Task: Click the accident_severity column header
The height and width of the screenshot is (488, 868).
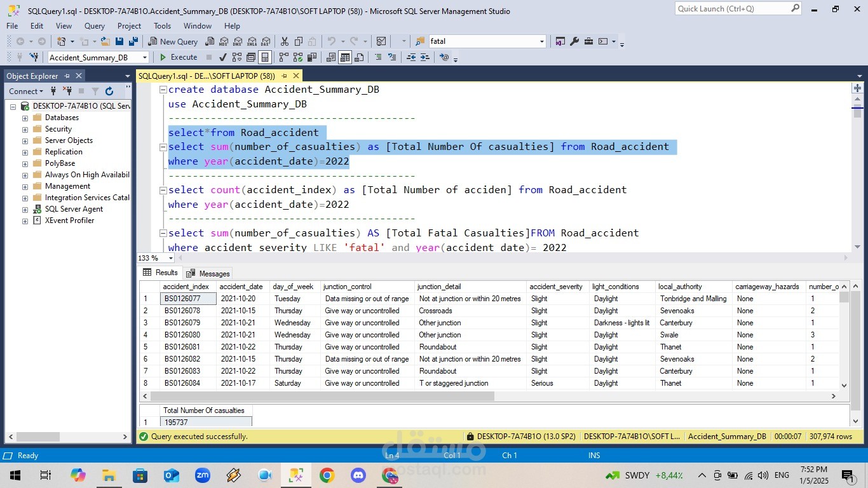Action: pos(556,287)
